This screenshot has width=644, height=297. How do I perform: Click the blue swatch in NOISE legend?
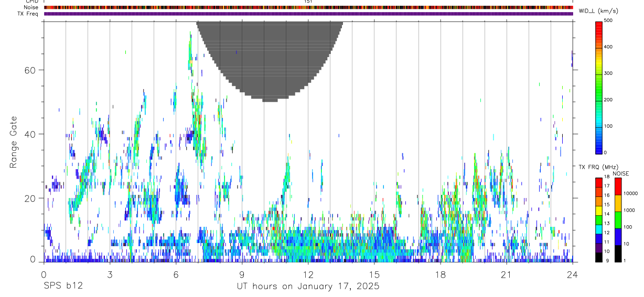click(x=618, y=237)
